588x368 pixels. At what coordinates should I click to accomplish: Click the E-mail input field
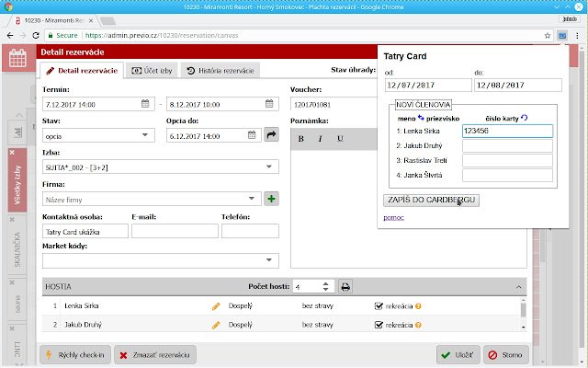tap(175, 231)
